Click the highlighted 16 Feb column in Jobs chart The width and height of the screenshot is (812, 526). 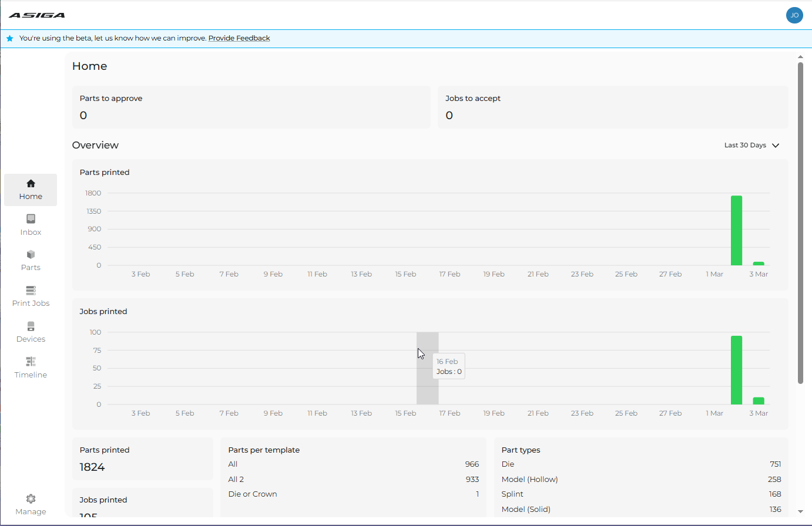428,368
